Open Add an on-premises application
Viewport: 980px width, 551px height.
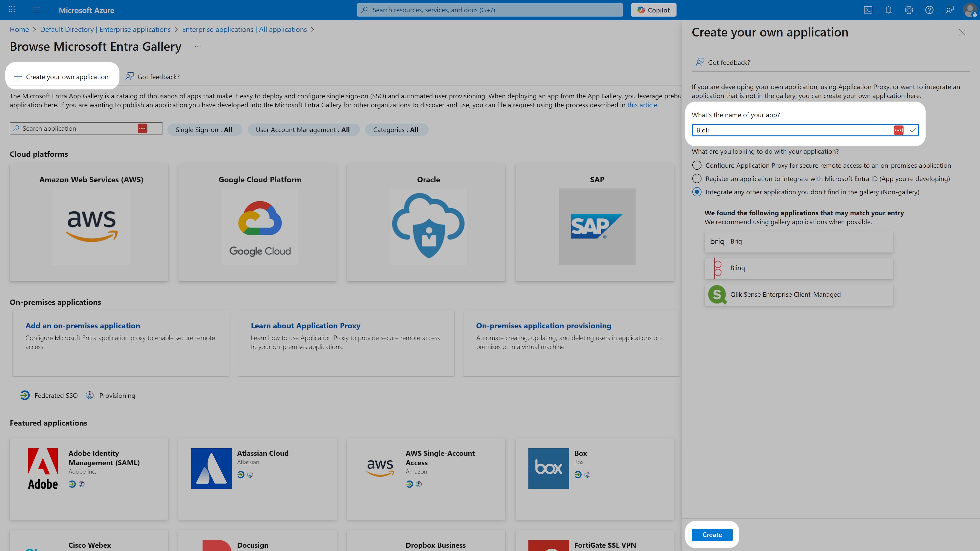[82, 325]
